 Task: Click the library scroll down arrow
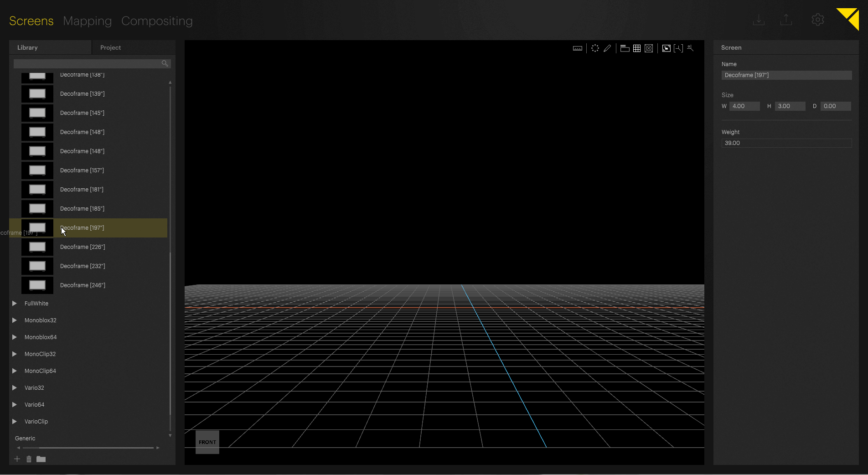point(170,435)
